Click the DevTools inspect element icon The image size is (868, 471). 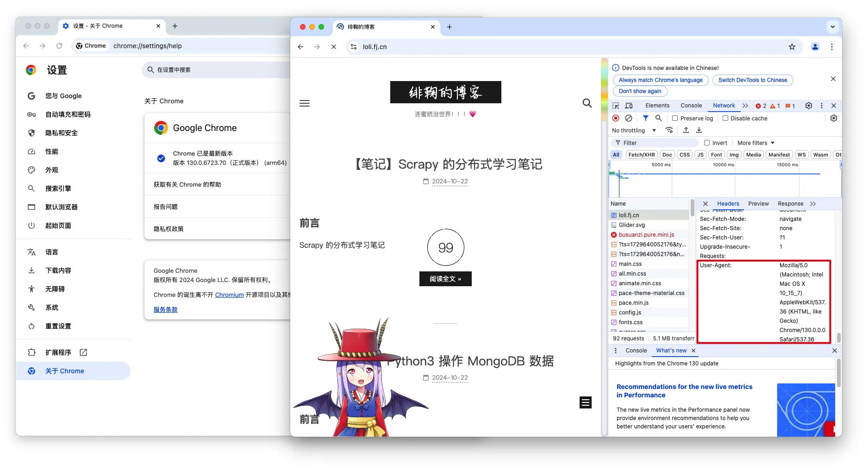point(616,106)
